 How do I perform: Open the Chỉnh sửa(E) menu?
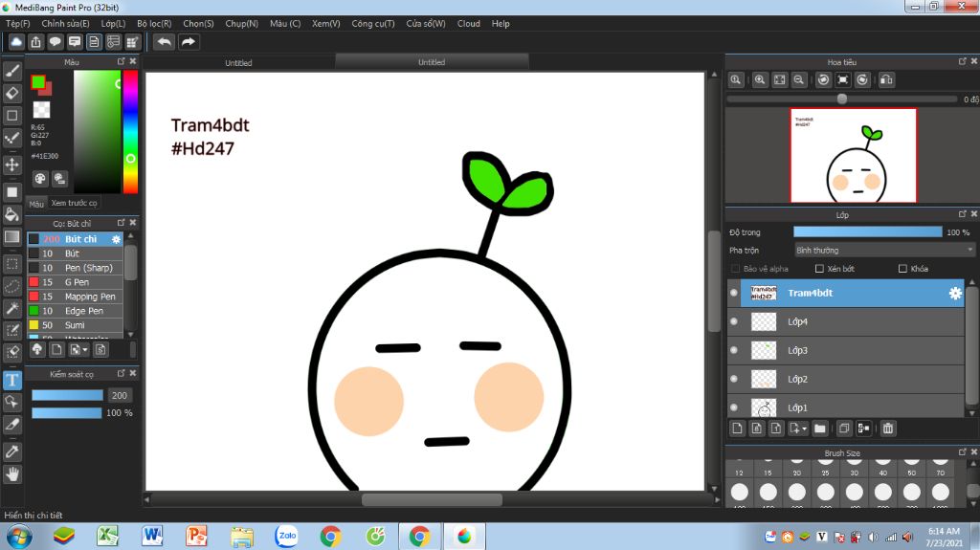coord(65,23)
